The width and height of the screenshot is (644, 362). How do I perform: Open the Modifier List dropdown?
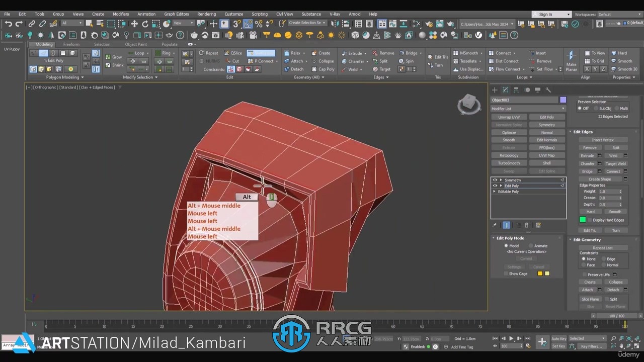point(528,109)
